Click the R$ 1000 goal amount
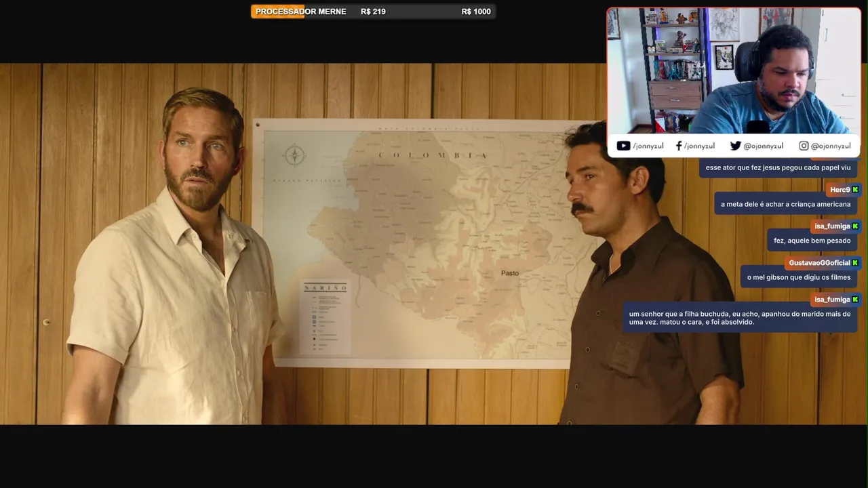 (x=476, y=12)
